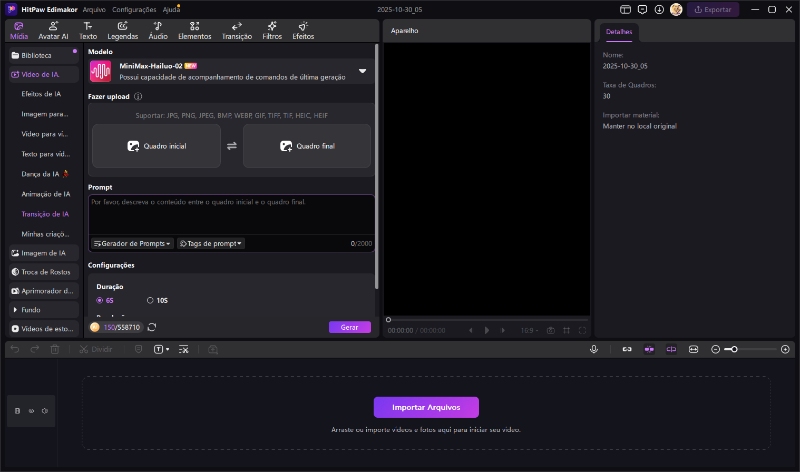This screenshot has width=800, height=472.
Task: Open the feedback message icon
Action: coord(642,10)
